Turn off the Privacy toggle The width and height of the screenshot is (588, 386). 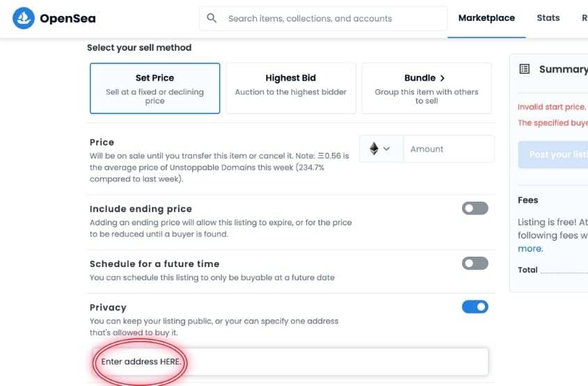[x=475, y=307]
